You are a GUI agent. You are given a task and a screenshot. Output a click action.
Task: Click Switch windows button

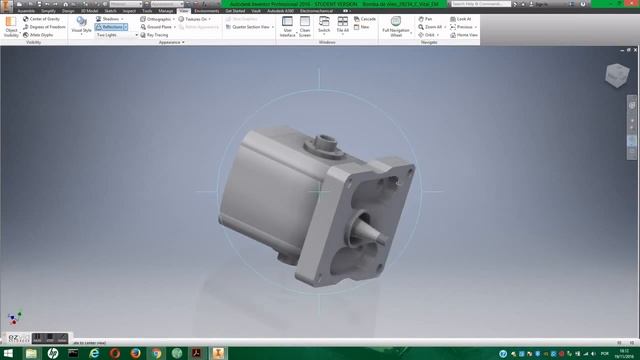[324, 25]
